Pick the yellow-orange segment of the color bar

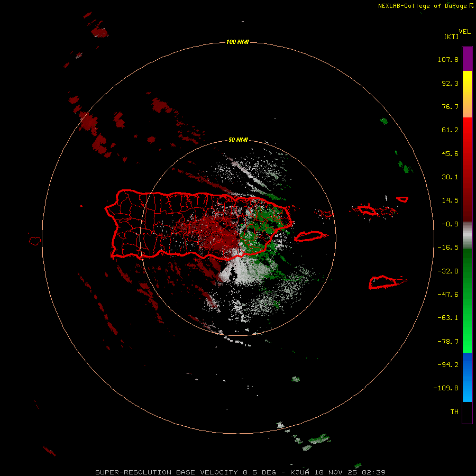click(x=467, y=94)
